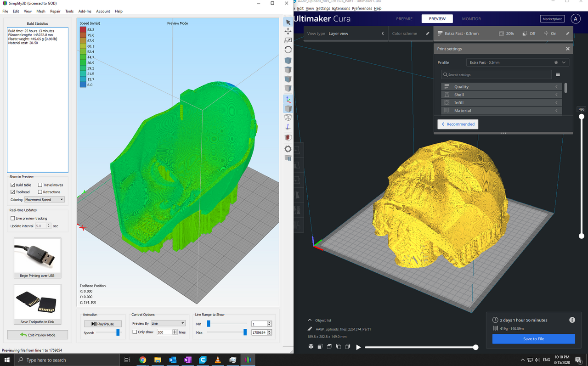
Task: Open the Preview By Line dropdown
Action: [168, 323]
